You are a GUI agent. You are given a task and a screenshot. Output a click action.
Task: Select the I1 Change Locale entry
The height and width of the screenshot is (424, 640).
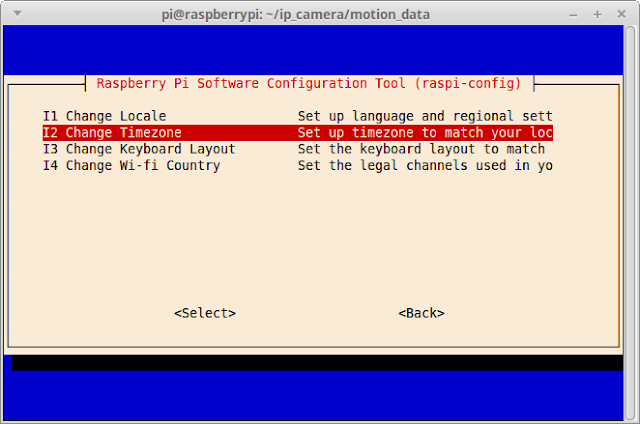[x=298, y=116]
